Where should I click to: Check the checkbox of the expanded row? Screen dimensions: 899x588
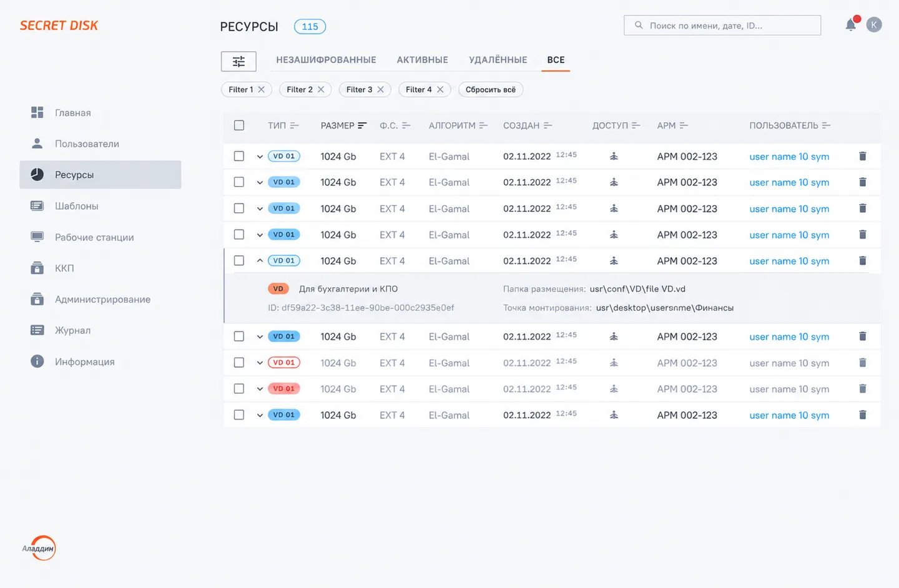[239, 260]
